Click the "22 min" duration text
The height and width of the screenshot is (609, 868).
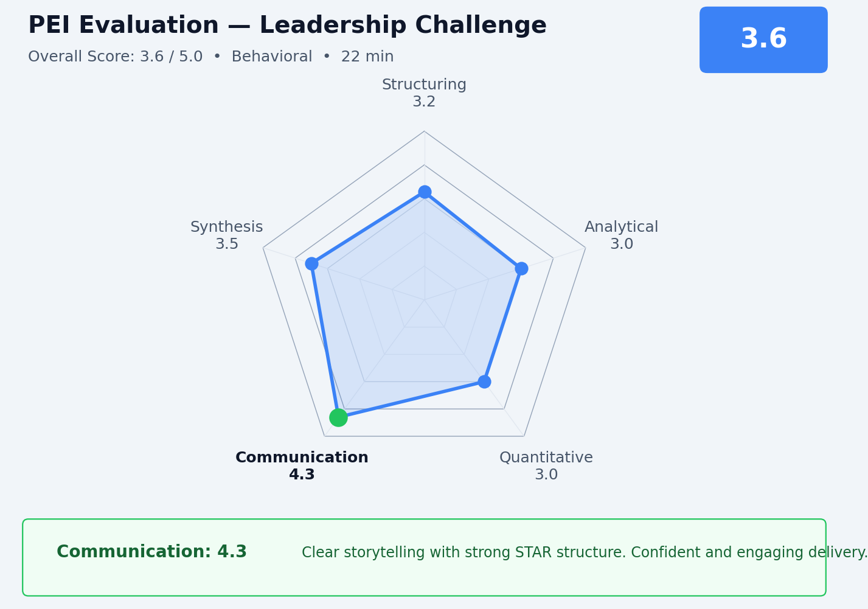click(x=367, y=57)
